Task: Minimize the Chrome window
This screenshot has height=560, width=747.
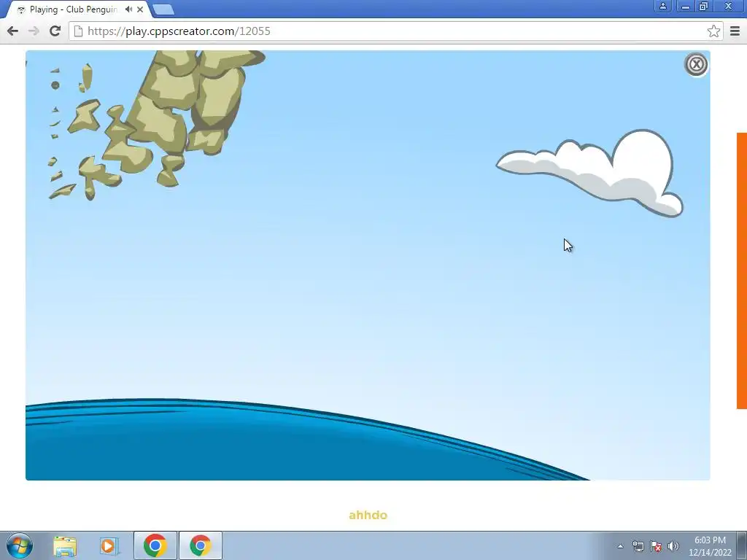Action: 686,6
